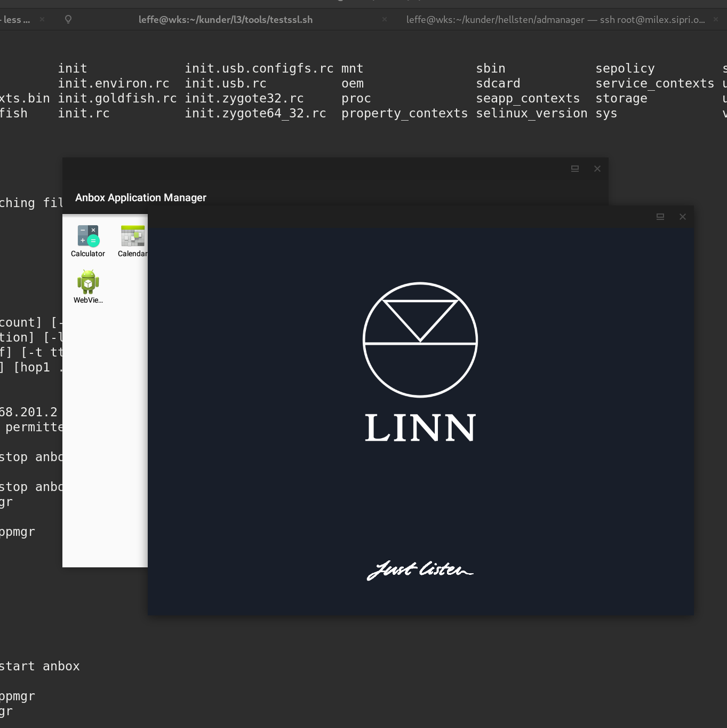Open the WebView app icon

point(88,287)
